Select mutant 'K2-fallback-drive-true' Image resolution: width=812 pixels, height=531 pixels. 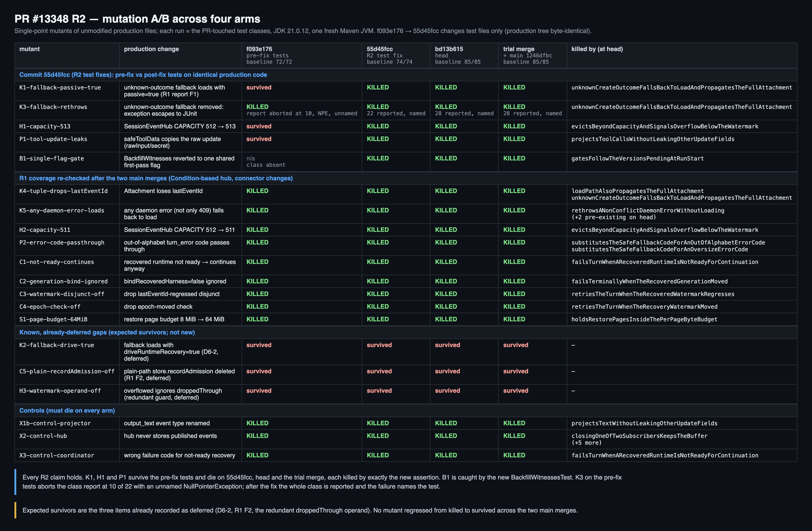[57, 345]
